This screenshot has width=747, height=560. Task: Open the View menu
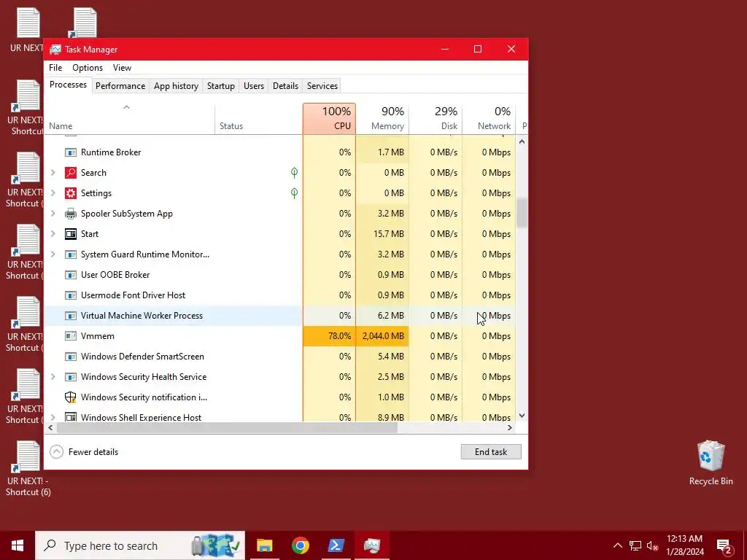pos(122,68)
